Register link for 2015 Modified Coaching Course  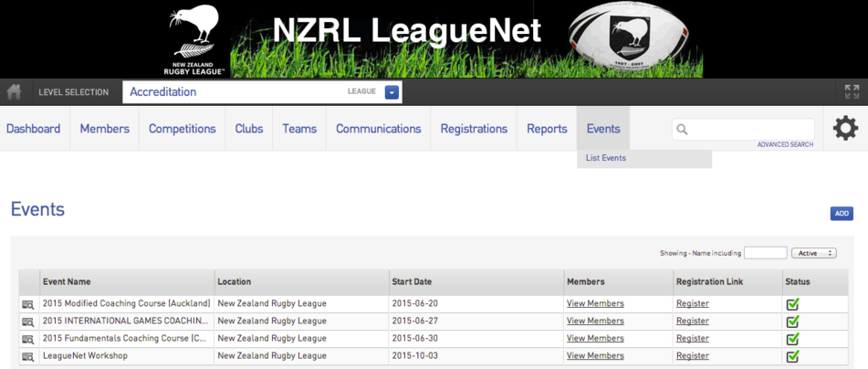[693, 303]
